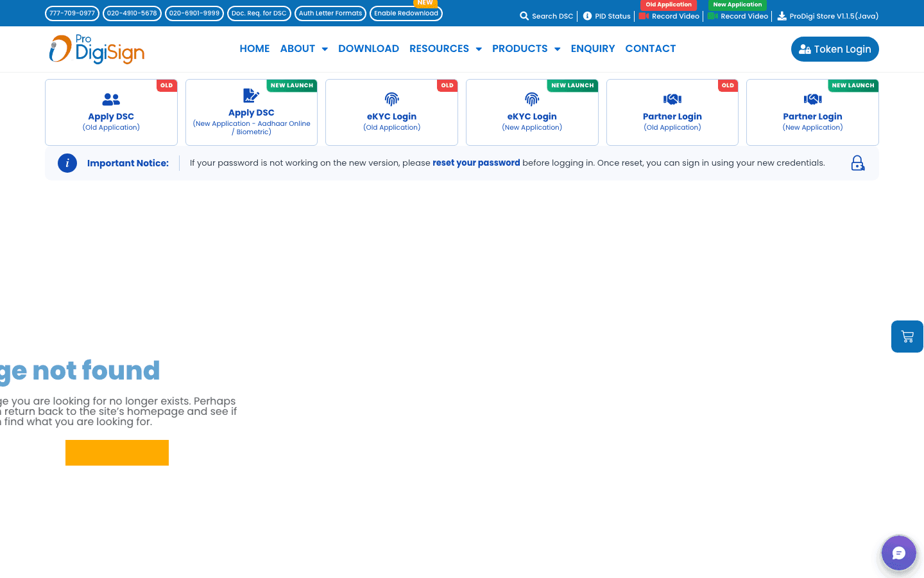Expand the RESOURCES menu arrow
Image resolution: width=924 pixels, height=578 pixels.
coord(479,49)
